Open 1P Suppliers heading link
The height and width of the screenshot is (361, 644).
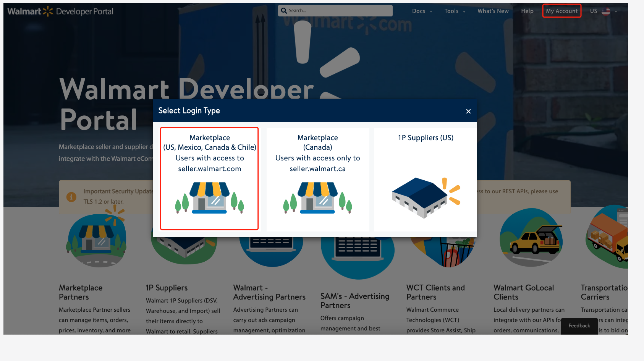[x=167, y=288]
